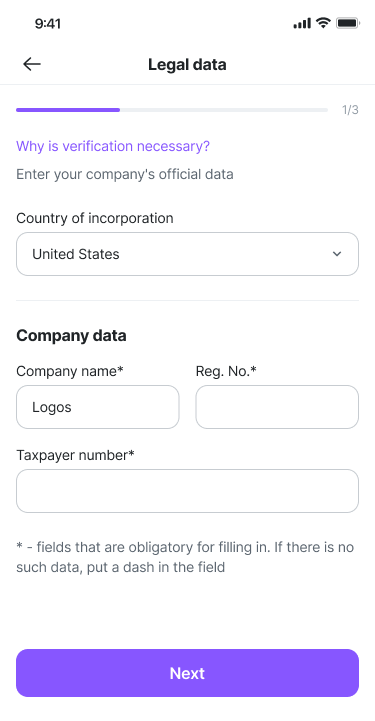Tap the cellular signal bars icon
Viewport: 375px width, 721px height.
click(302, 23)
